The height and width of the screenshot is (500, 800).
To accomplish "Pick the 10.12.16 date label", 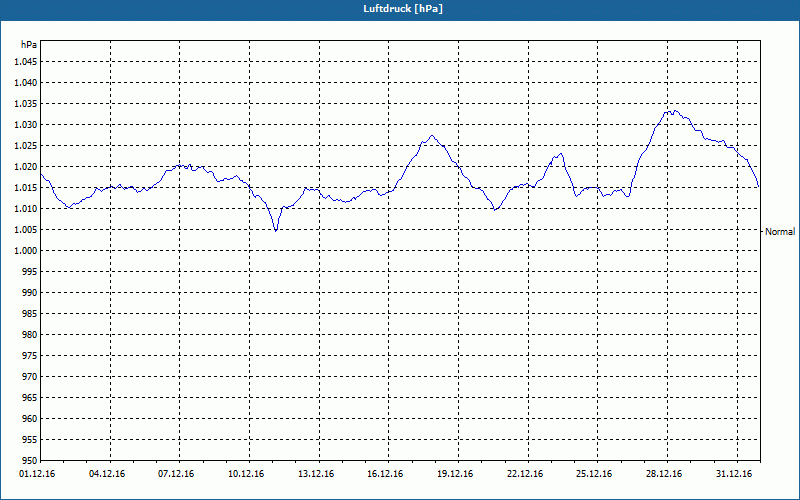I will point(246,474).
